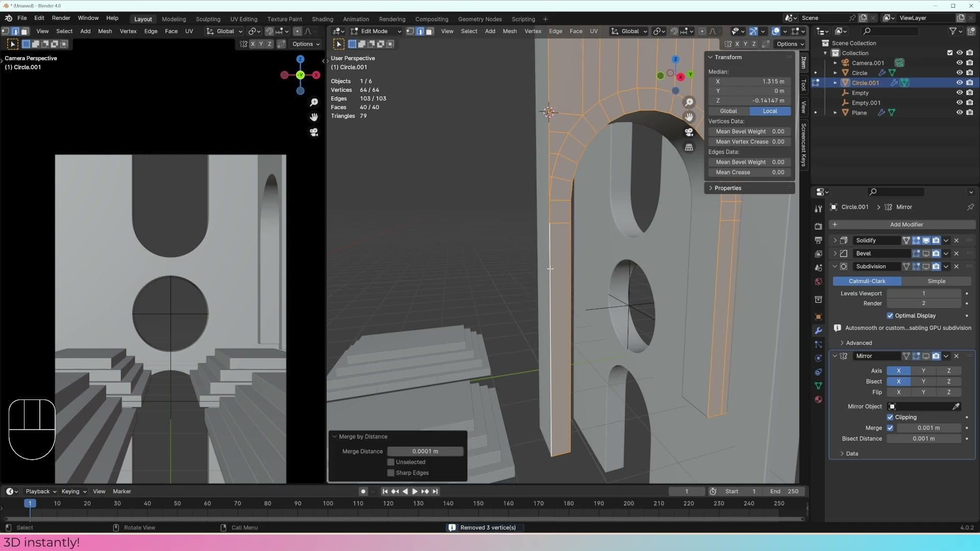980x551 pixels.
Task: Jump to timeline start frame button
Action: point(385,491)
